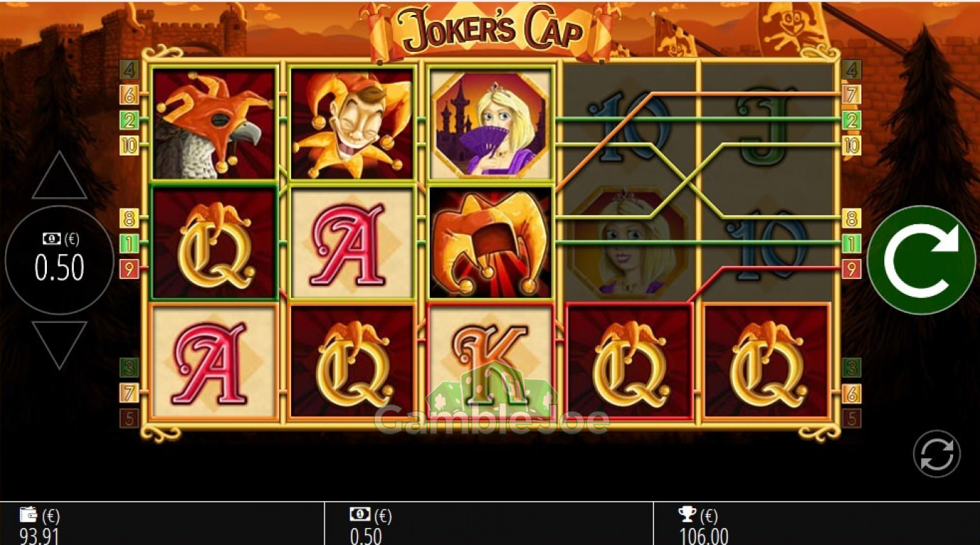Screen dimensions: 980x545
Task: Select the red A symbol in the center row
Action: [x=352, y=243]
